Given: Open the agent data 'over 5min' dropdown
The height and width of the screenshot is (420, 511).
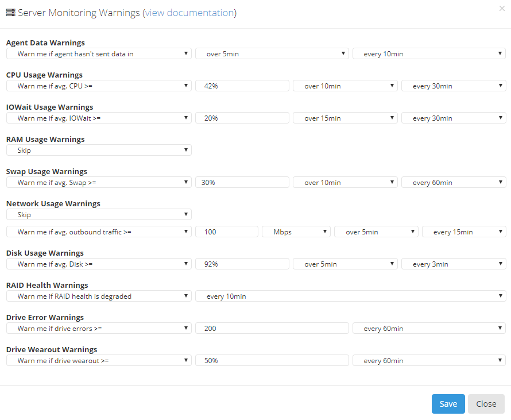Looking at the screenshot, I should pyautogui.click(x=272, y=54).
